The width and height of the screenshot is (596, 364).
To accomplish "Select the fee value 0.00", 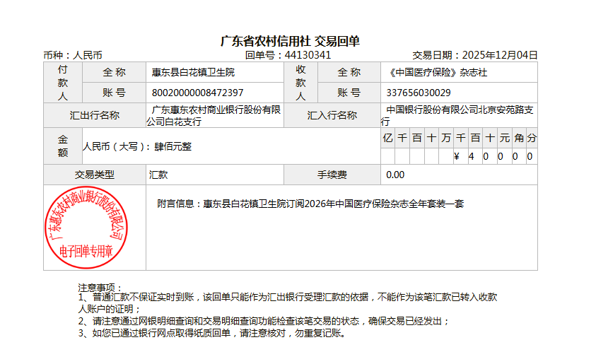I will click(396, 175).
